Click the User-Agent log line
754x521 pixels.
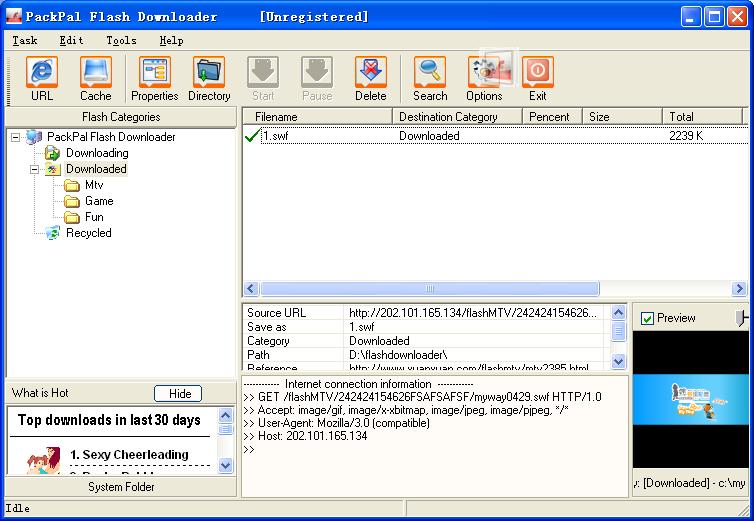pos(337,423)
